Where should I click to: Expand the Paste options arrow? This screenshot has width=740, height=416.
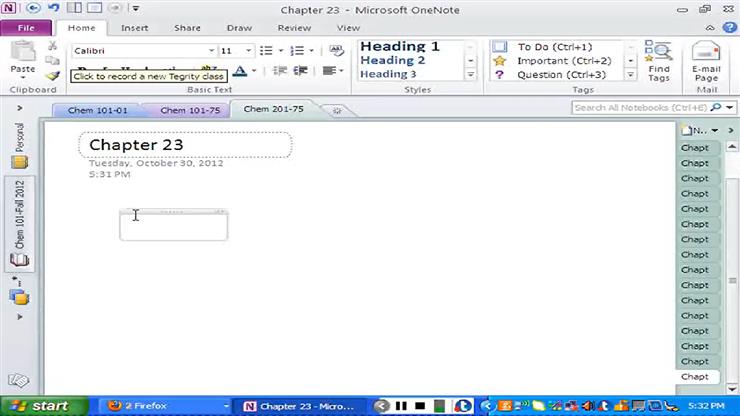22,77
